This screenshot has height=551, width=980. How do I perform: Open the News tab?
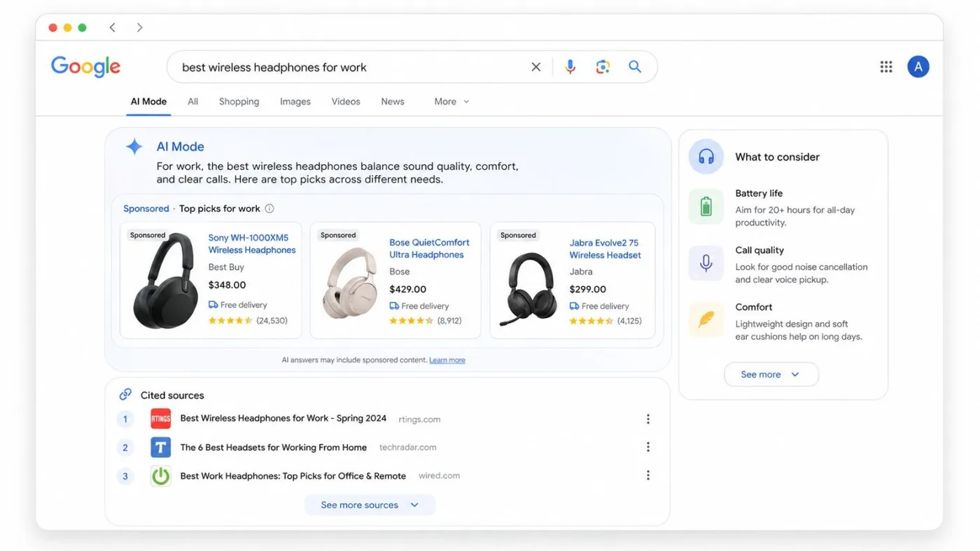pos(393,102)
